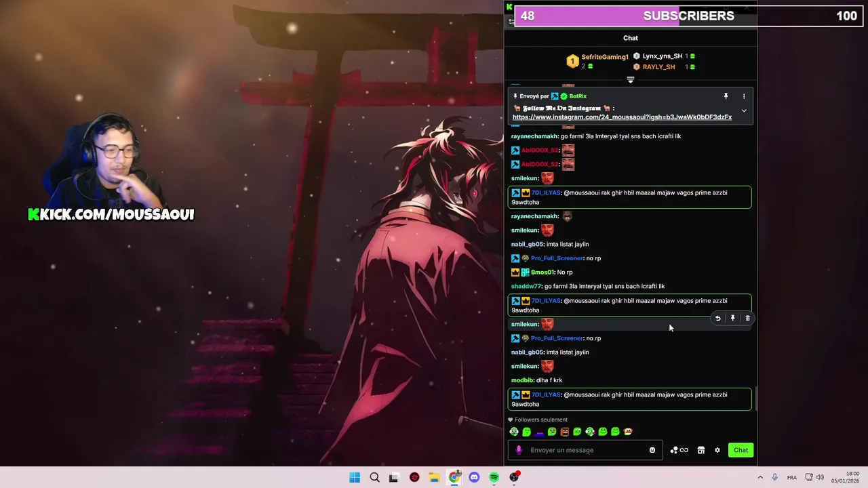Click the last quick emote in emote row
This screenshot has width=868, height=488.
(628, 432)
